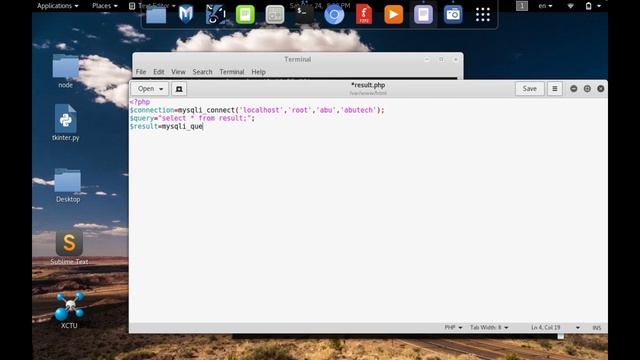640x360 pixels.
Task: Open Terminal window Edit menu
Action: (159, 72)
